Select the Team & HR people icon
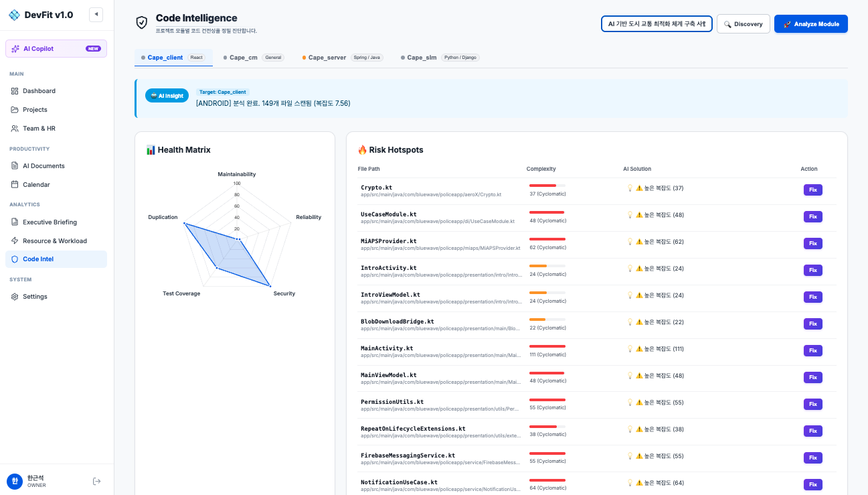Viewport: 868px width, 495px height. (15, 128)
